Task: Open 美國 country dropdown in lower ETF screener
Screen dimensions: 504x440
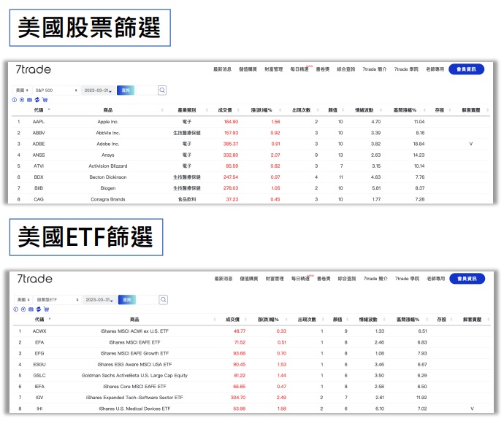Action: click(23, 300)
